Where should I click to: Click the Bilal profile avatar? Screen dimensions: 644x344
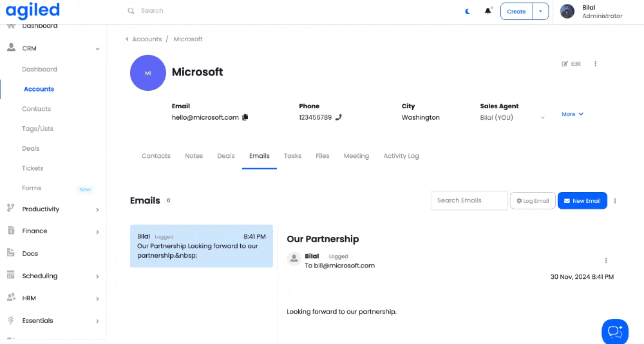click(567, 11)
